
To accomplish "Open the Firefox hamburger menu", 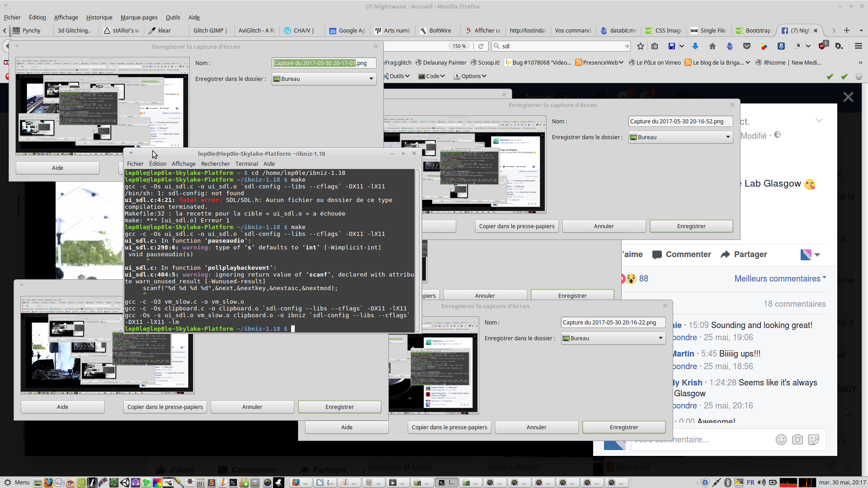I will tap(858, 46).
